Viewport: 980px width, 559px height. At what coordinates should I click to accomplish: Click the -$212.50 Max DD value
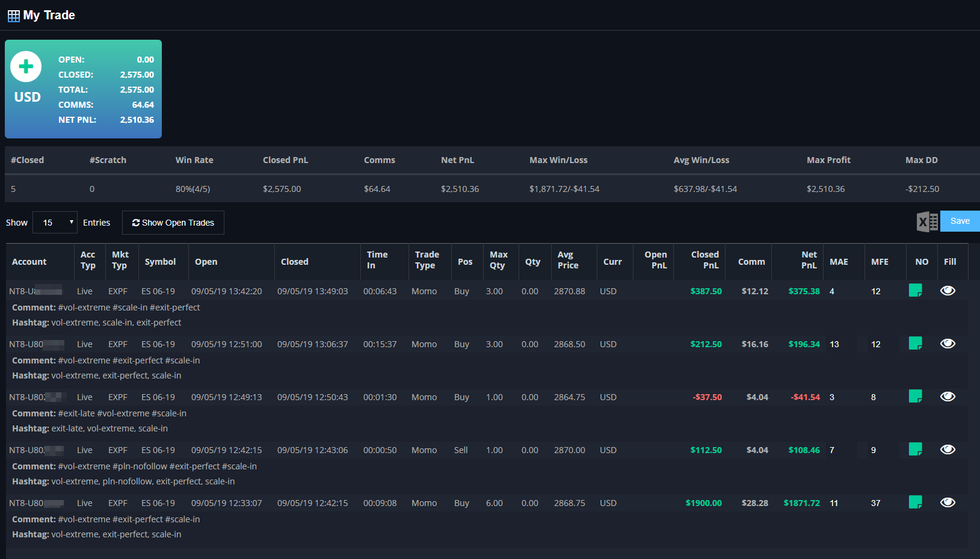click(922, 189)
